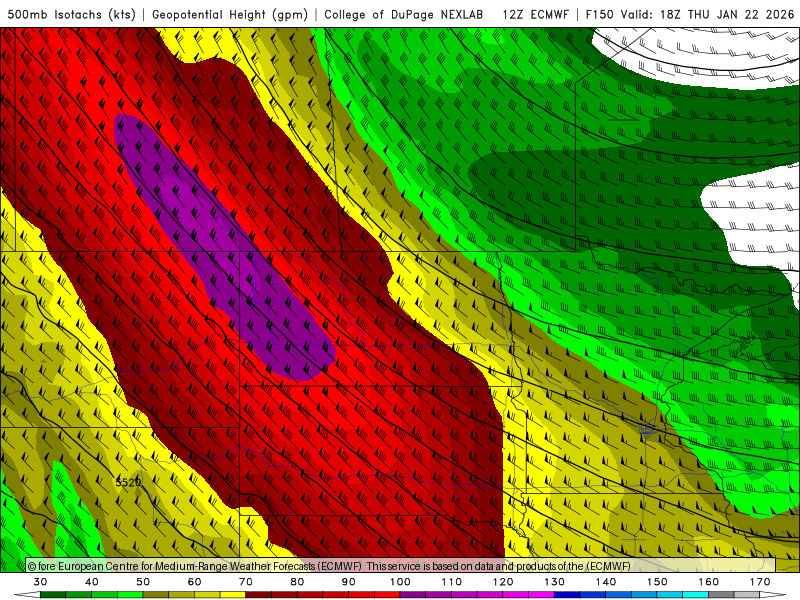Select the darkest green swatch starting at 30
Image resolution: width=800 pixels, height=600 pixels.
coord(53,595)
